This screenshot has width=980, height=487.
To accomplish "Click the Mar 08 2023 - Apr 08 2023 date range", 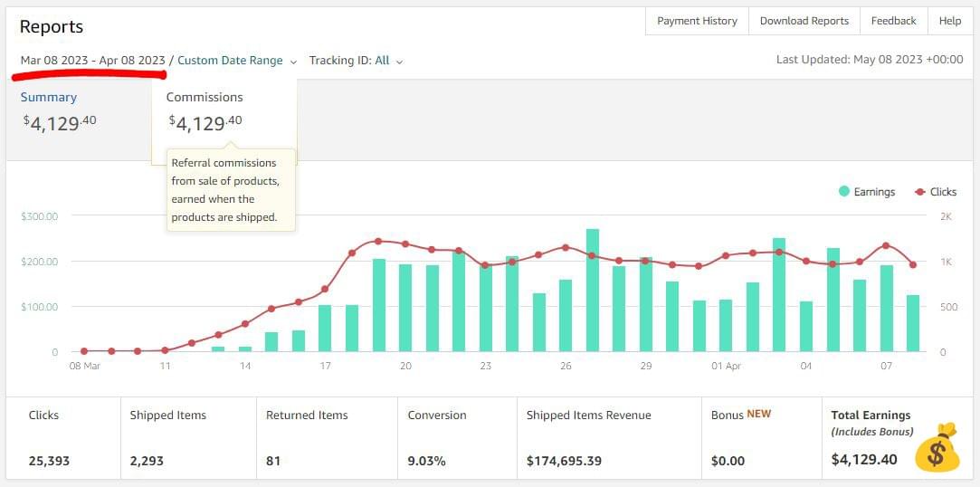I will (93, 61).
